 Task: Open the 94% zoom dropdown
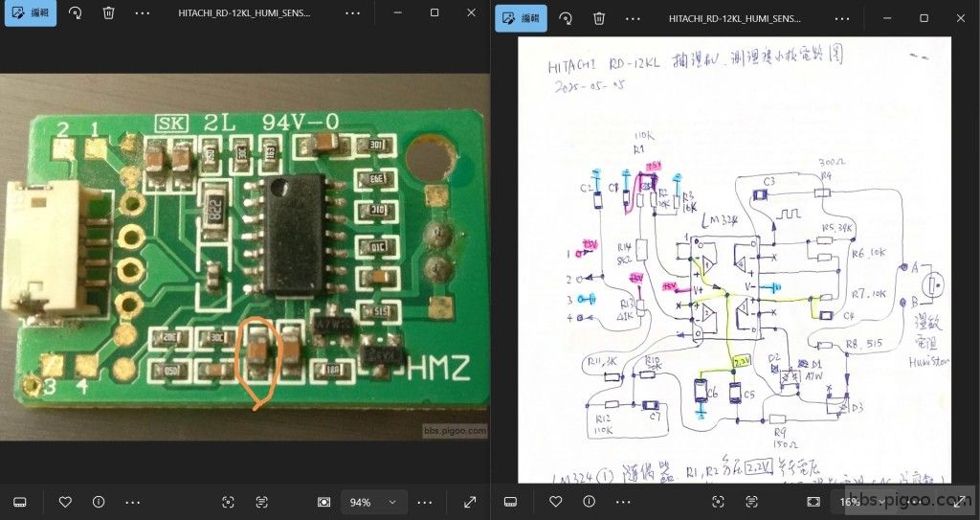374,502
